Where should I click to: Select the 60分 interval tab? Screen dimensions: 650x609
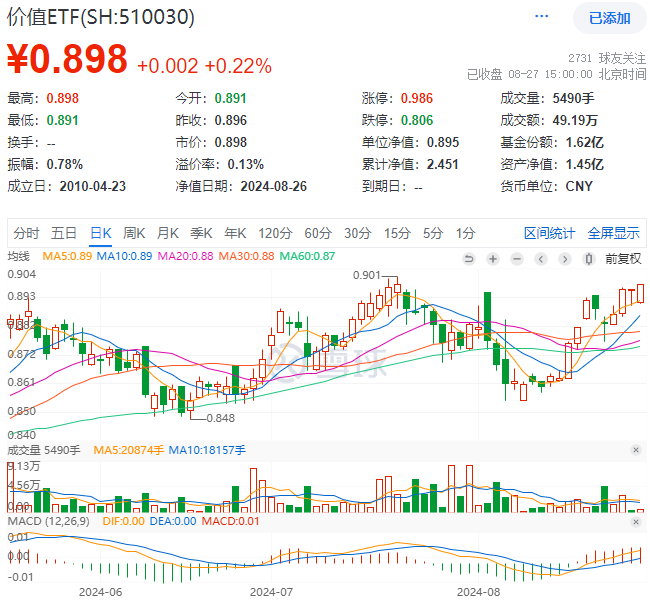coord(317,233)
